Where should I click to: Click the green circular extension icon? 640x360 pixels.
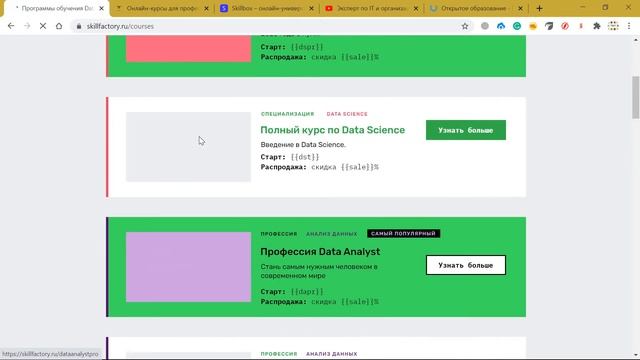pyautogui.click(x=517, y=26)
